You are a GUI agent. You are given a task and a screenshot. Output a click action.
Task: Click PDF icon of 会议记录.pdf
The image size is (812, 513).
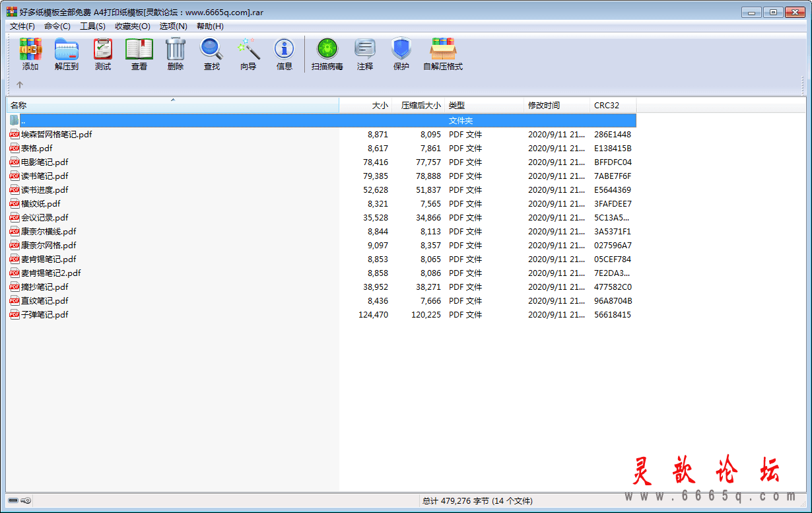[x=15, y=217]
